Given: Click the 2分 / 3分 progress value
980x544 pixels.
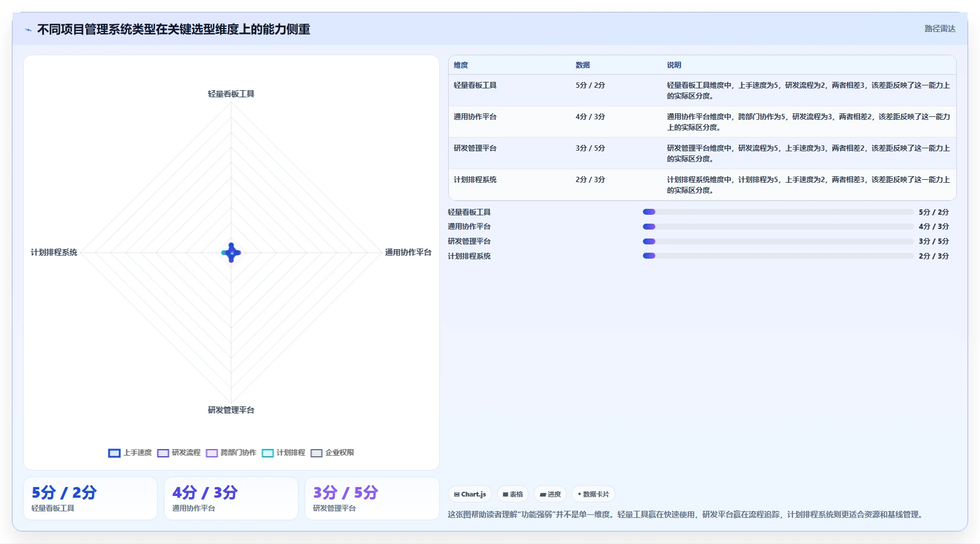Looking at the screenshot, I should pyautogui.click(x=934, y=256).
